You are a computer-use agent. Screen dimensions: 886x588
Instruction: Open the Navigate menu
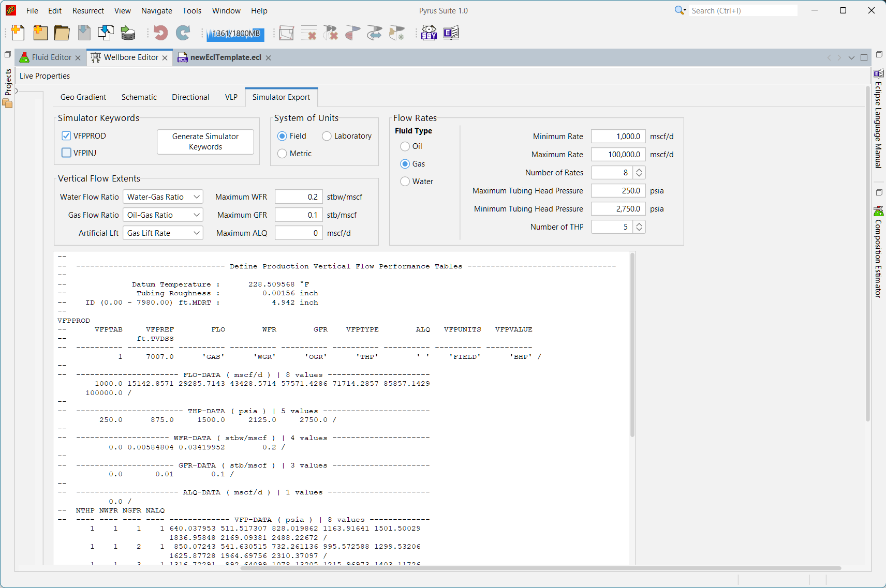157,10
